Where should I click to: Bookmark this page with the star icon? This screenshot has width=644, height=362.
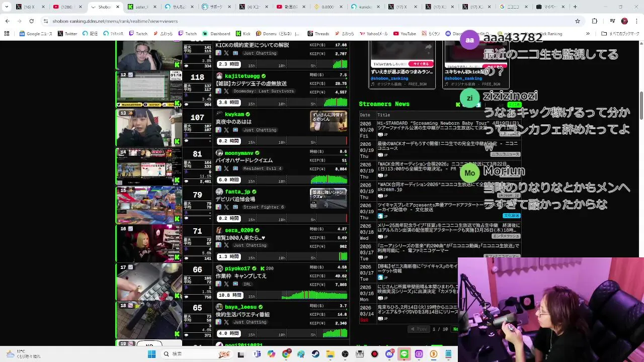(x=578, y=21)
